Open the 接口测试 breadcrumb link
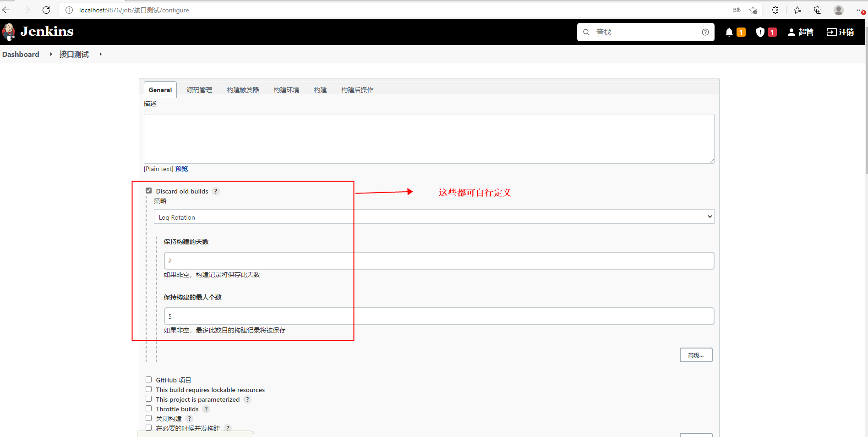The height and width of the screenshot is (437, 868). pos(74,54)
